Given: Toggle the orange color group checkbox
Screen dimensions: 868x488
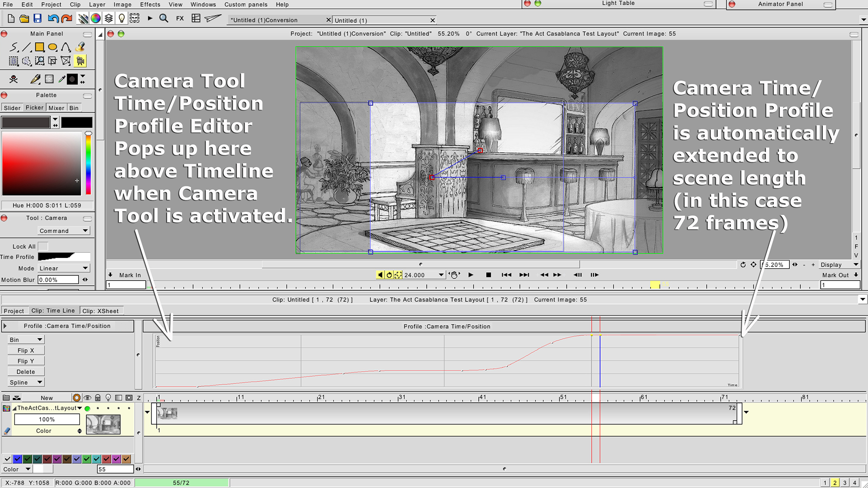Looking at the screenshot, I should tap(126, 459).
